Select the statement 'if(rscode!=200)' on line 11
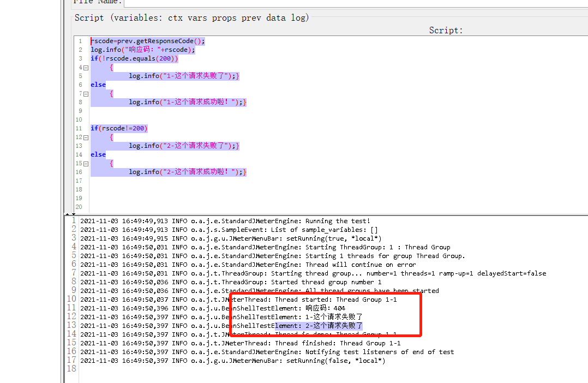Screen dimensions: 588x383 click(119, 128)
